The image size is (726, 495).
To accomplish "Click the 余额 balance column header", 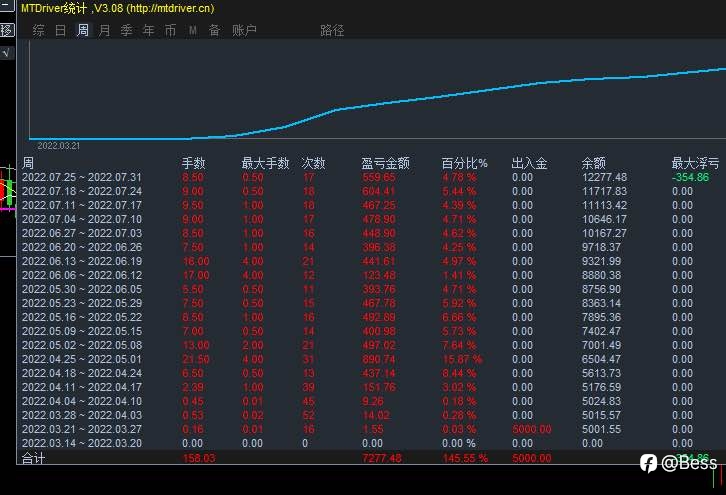I will 594,163.
